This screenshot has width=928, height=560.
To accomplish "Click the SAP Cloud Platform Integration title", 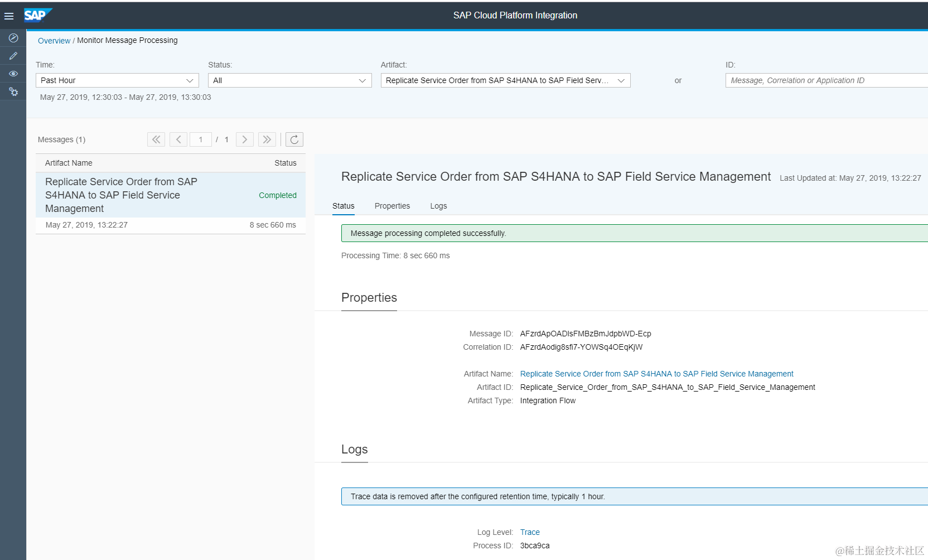I will 515,15.
